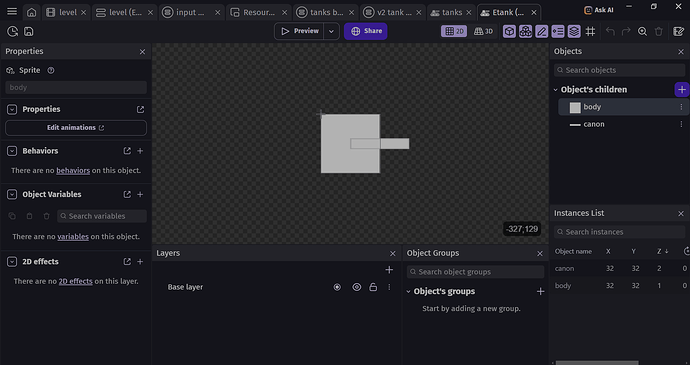The width and height of the screenshot is (690, 365).
Task: Click the Share button
Action: (366, 31)
